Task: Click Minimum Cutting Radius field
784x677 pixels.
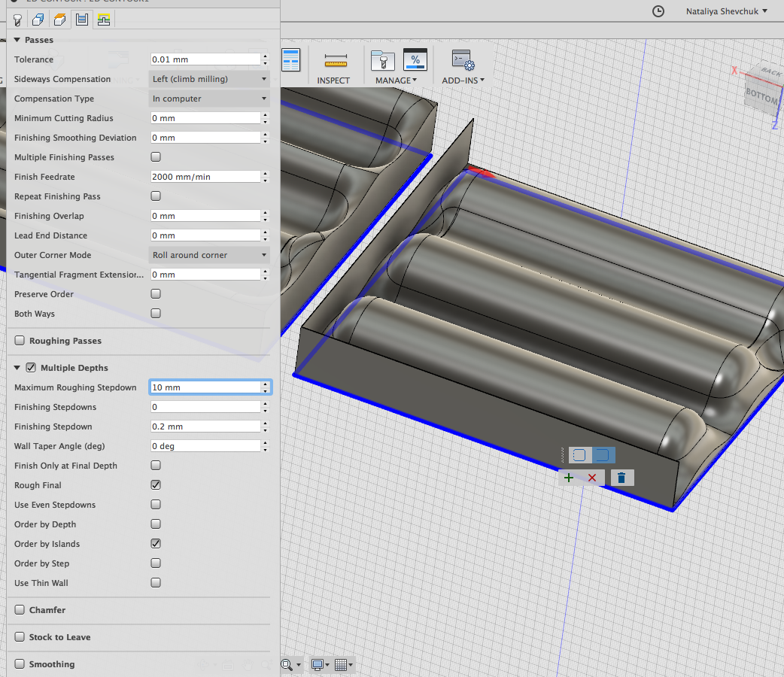Action: click(205, 118)
